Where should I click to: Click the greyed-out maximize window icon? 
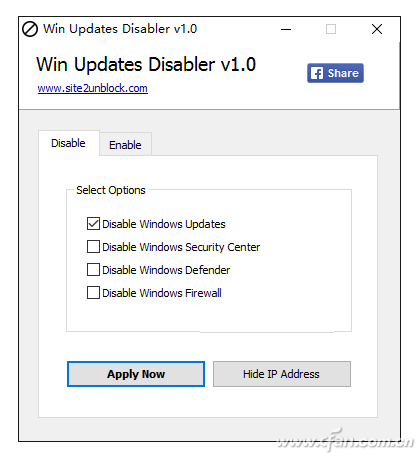[331, 29]
